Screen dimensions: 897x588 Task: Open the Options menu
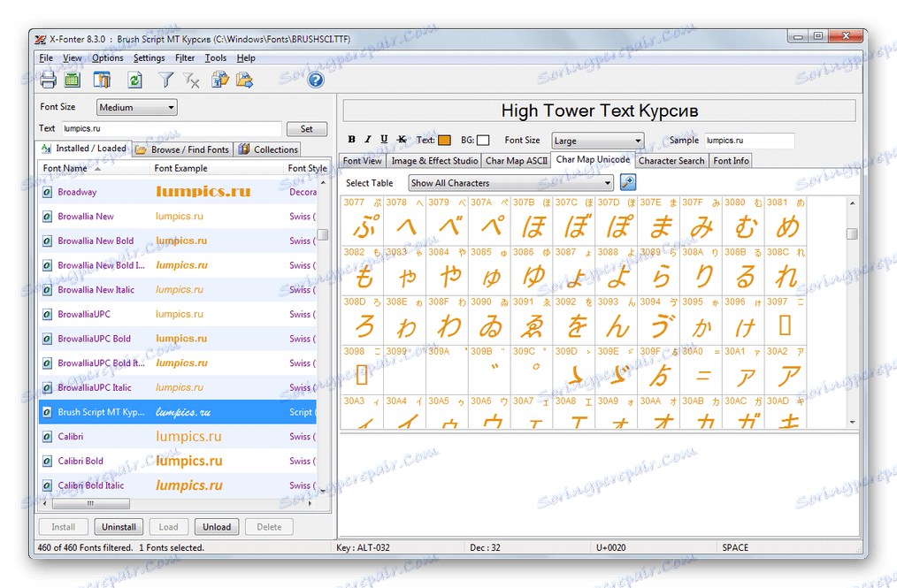(x=108, y=57)
